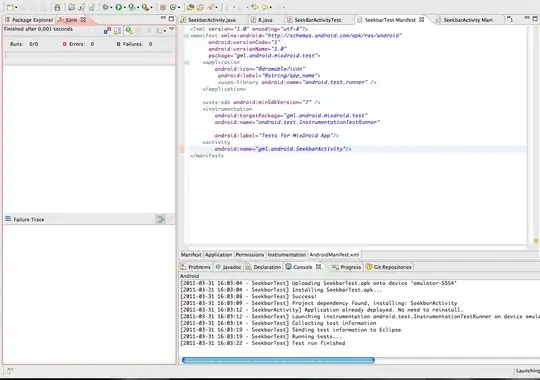Viewport: 540px width, 380px height.
Task: Click the console horizontal scrollbar
Action: click(x=278, y=360)
